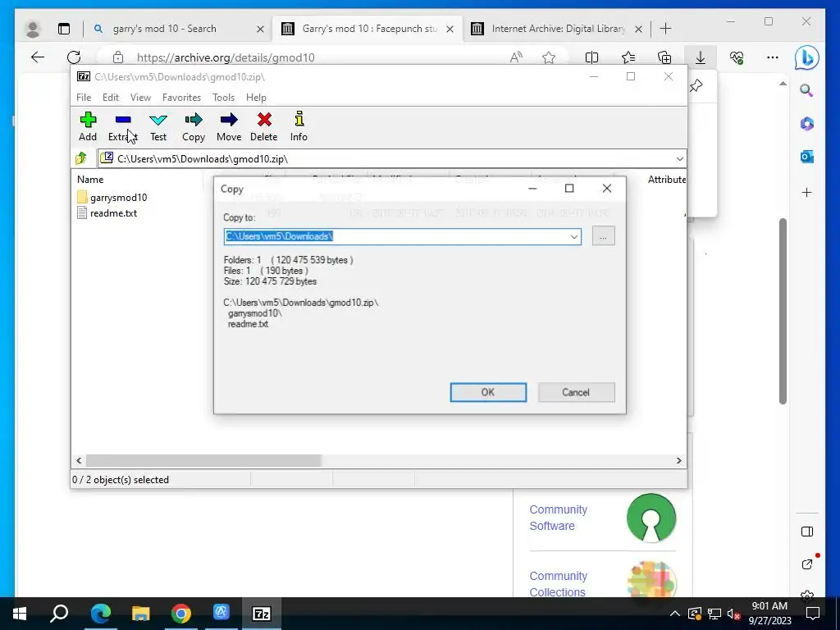This screenshot has height=630, width=840.
Task: Open Windows taskbar search
Action: (x=59, y=614)
